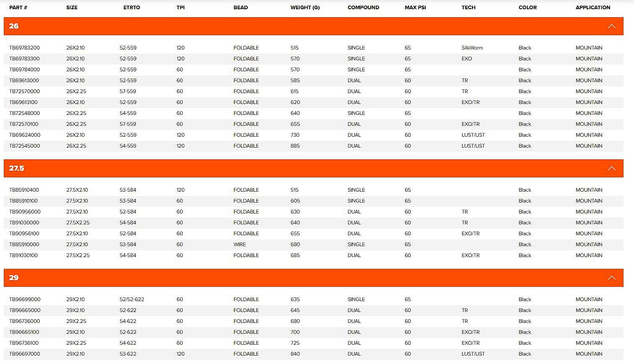Click the ETRTO column header
634x364 pixels.
click(x=131, y=8)
